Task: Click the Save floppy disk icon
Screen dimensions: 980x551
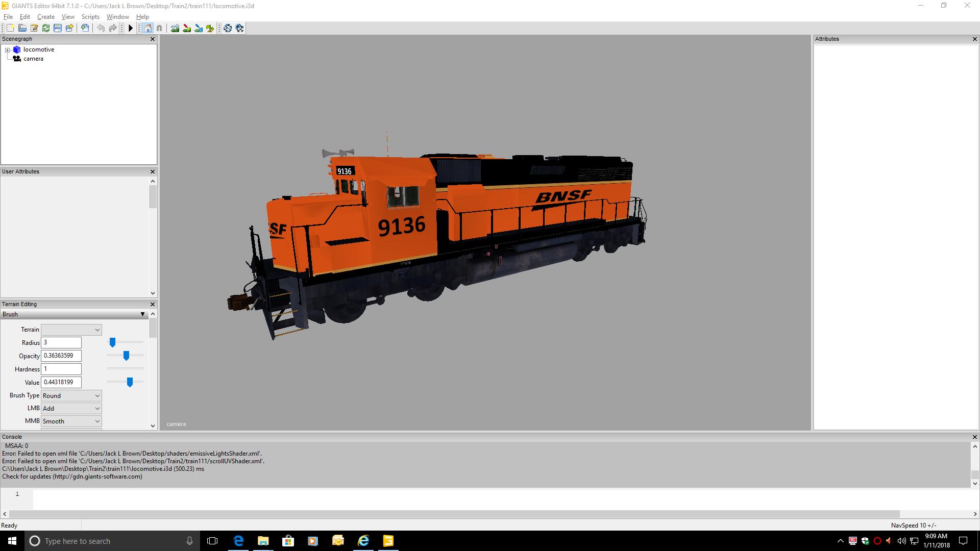Action: (x=58, y=28)
